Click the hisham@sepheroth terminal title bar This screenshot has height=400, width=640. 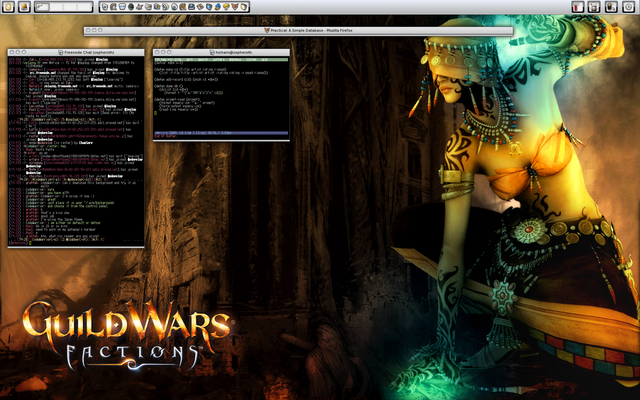(221, 52)
